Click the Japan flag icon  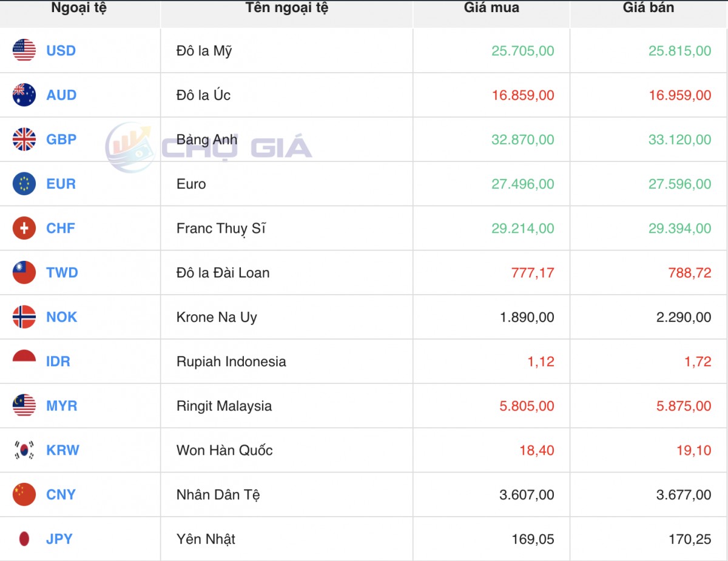coord(24,539)
